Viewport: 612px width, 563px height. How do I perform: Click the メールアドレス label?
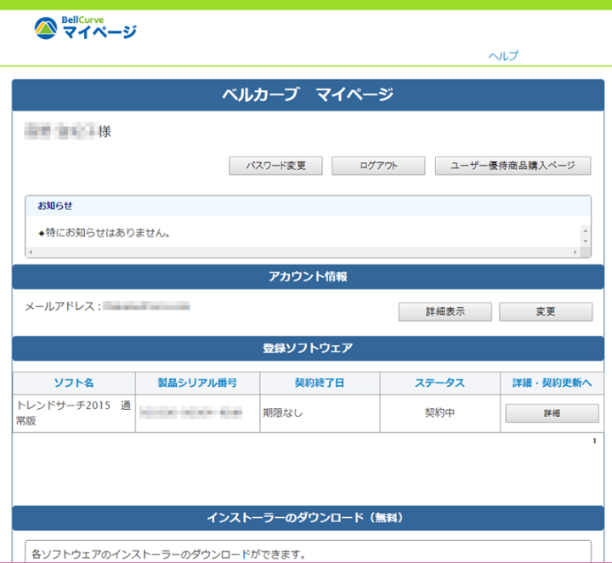coord(63,306)
